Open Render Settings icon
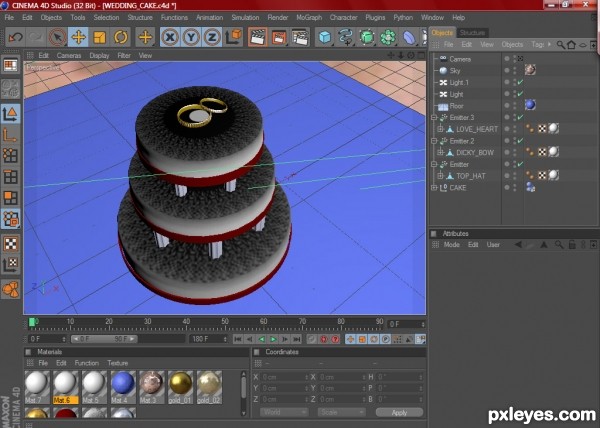This screenshot has height=428, width=600. tap(300, 37)
